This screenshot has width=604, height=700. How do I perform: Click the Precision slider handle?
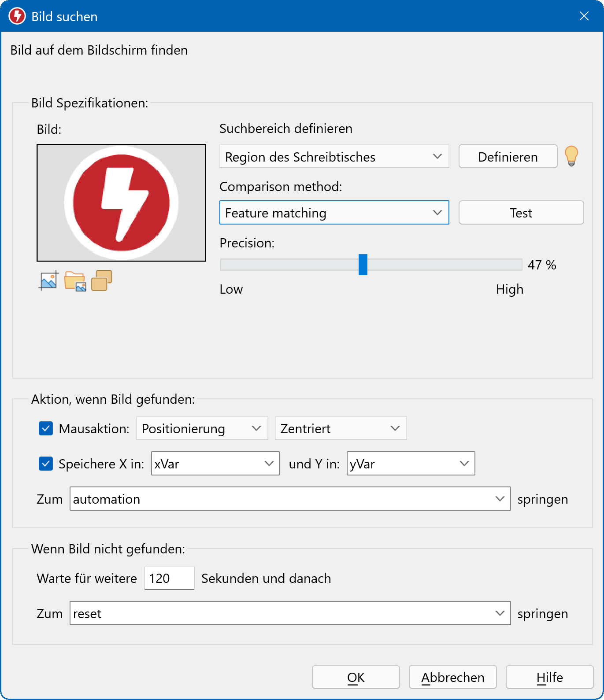(x=363, y=265)
